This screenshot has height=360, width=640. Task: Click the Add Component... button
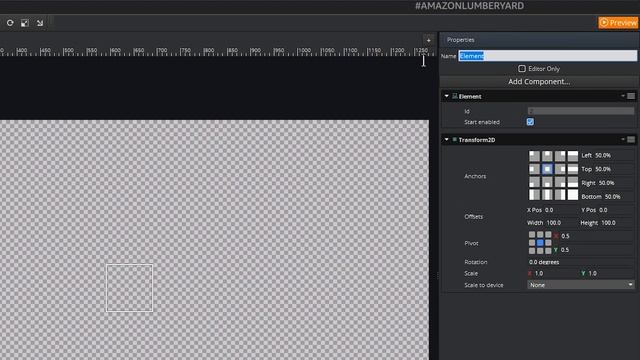coord(539,82)
